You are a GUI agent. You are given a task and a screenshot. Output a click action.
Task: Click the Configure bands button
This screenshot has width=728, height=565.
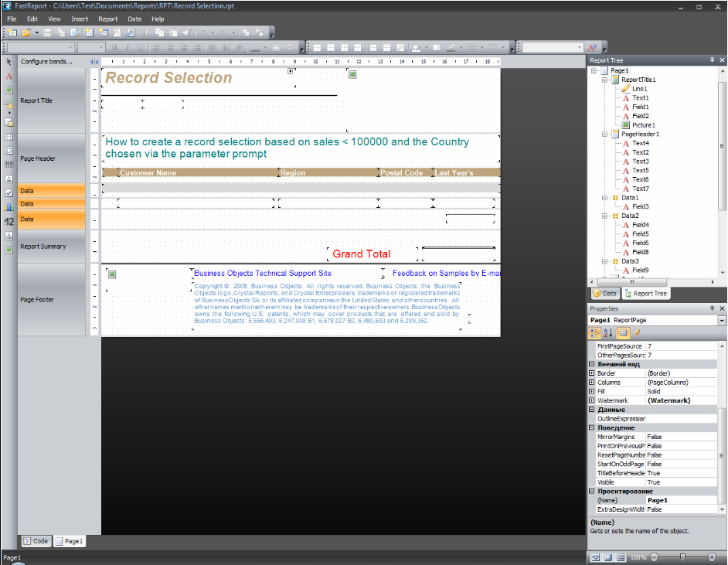[46, 61]
